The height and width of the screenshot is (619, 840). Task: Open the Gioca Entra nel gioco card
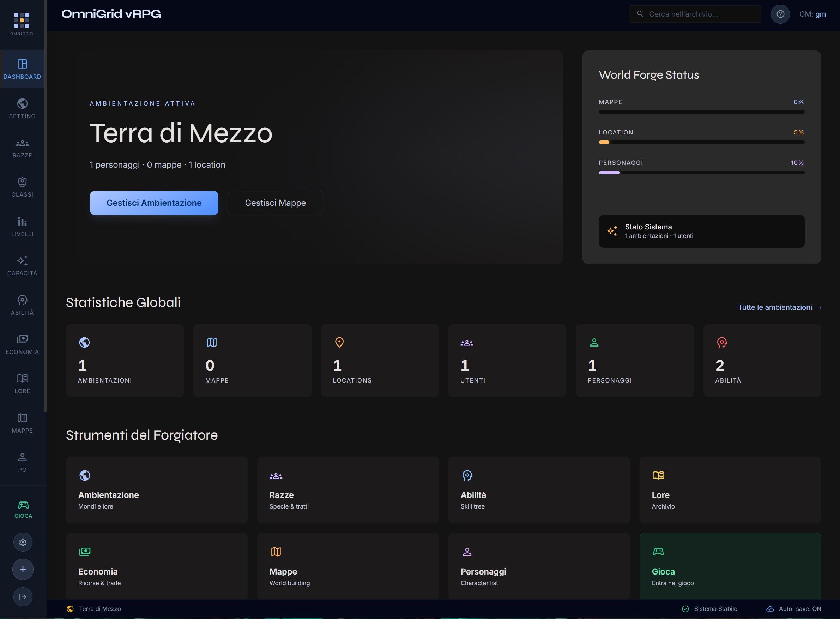coord(730,566)
